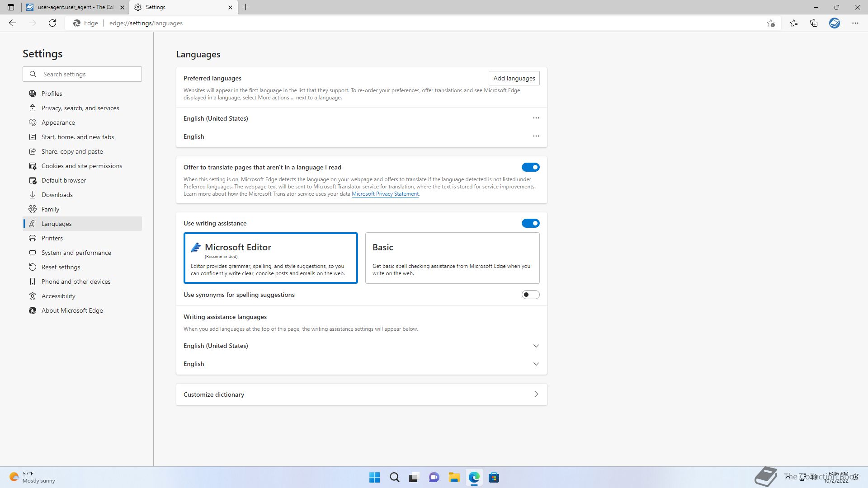Open Microsoft Privacy Statement link

tap(385, 194)
